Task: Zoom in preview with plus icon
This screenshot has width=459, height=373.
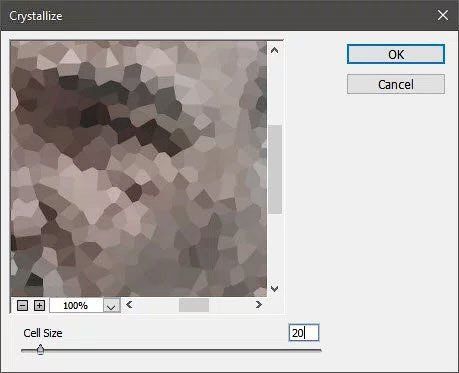Action: click(39, 305)
